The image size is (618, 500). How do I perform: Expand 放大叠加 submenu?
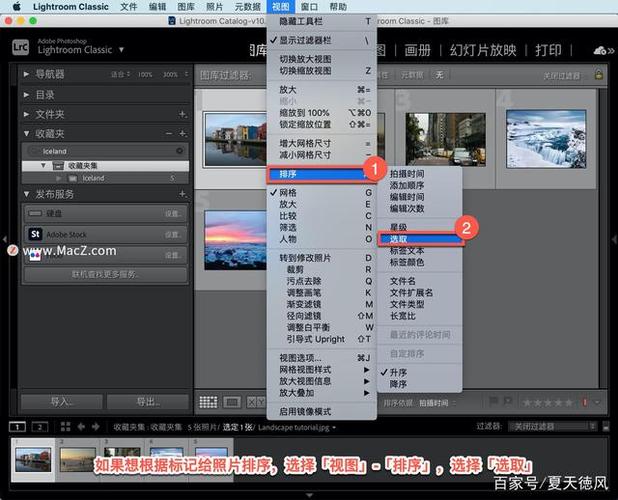322,393
